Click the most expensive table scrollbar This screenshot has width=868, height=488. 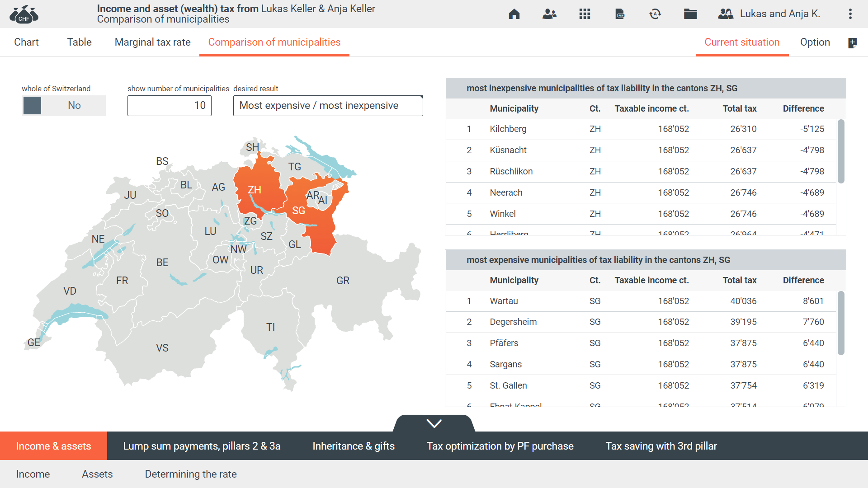click(x=841, y=323)
